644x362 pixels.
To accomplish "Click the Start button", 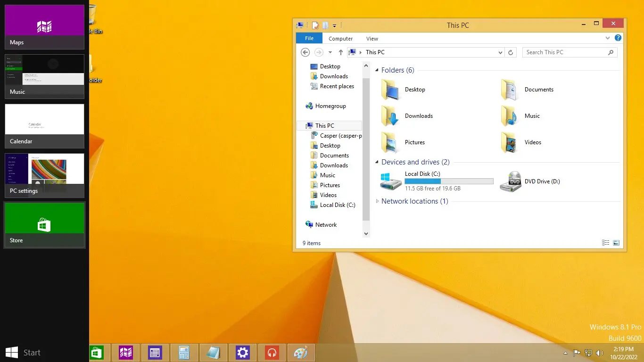I will coord(23,352).
